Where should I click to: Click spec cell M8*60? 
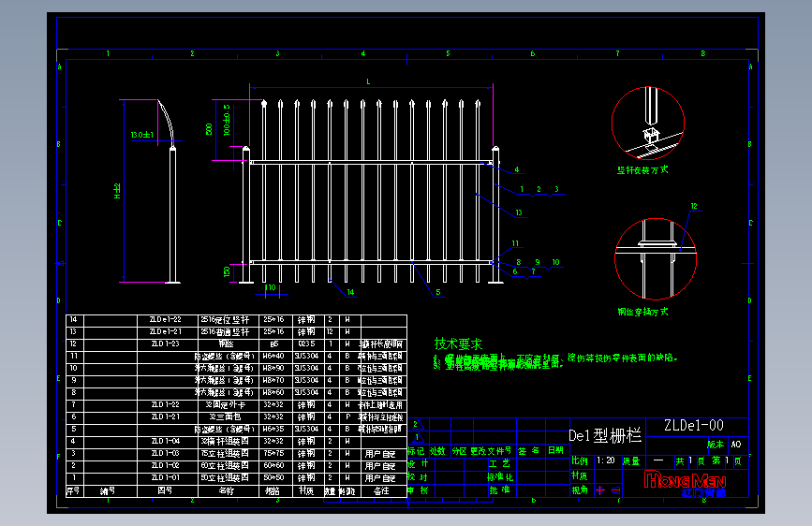pos(273,392)
